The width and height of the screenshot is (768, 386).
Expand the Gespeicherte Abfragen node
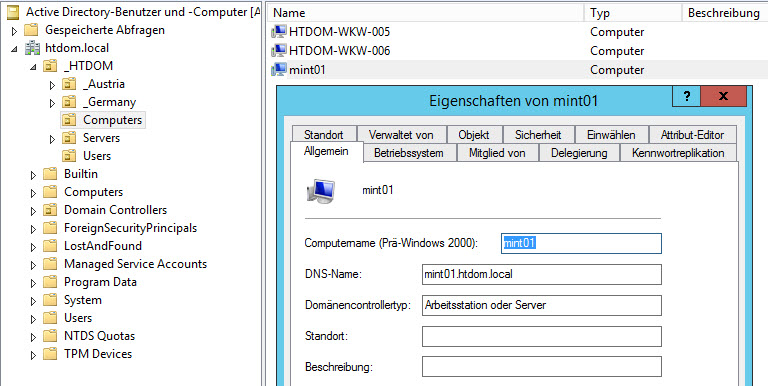tap(14, 31)
